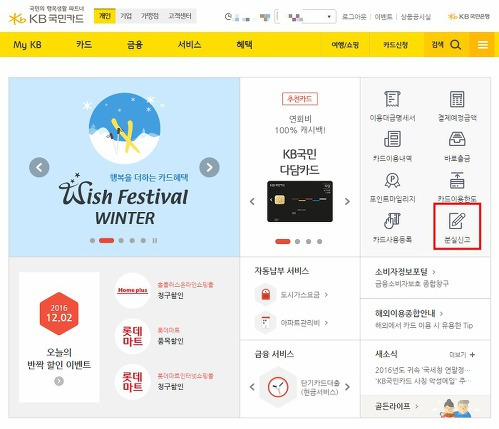Viewport: 499px width, 429px height.
Task: Click the 단기카드대출 clock icon
Action: pos(278,387)
